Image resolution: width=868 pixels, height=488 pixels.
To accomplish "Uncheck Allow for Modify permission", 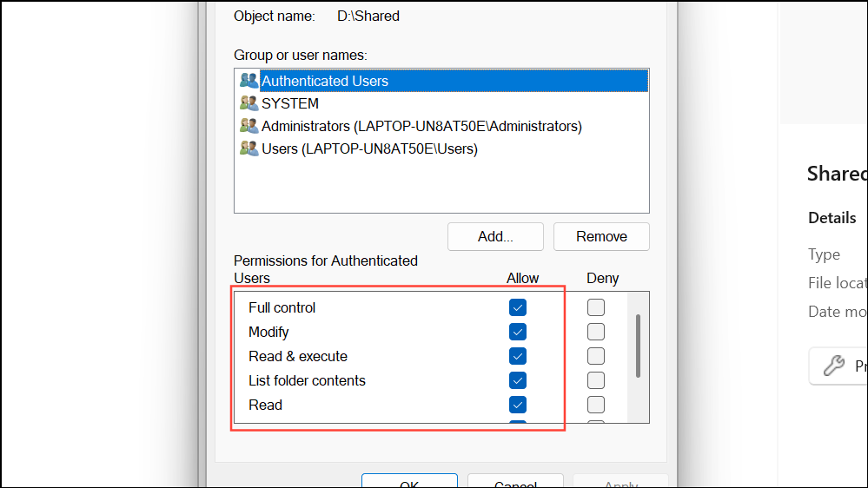I will [x=518, y=332].
